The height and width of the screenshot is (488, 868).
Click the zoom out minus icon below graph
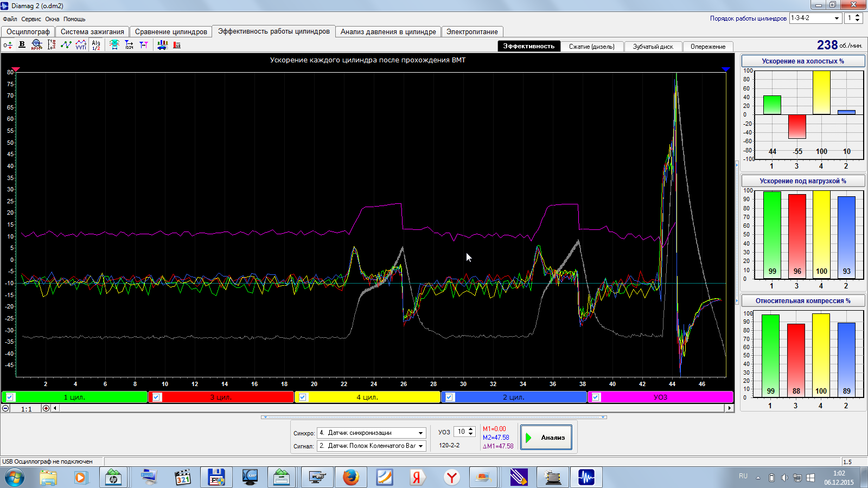5,408
